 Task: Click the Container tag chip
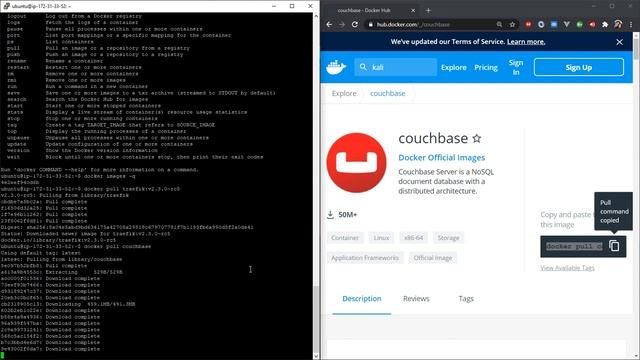[345, 238]
